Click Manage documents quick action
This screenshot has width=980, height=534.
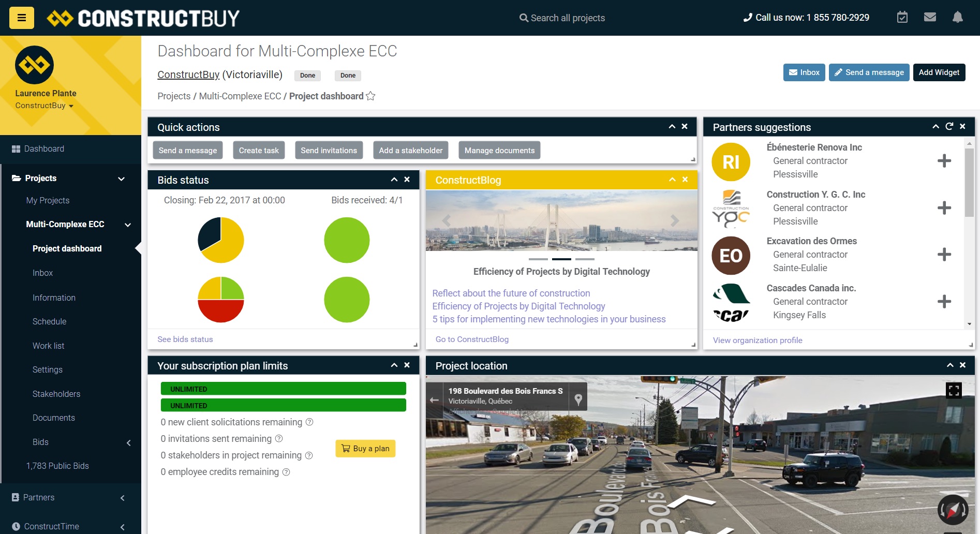[x=499, y=151]
